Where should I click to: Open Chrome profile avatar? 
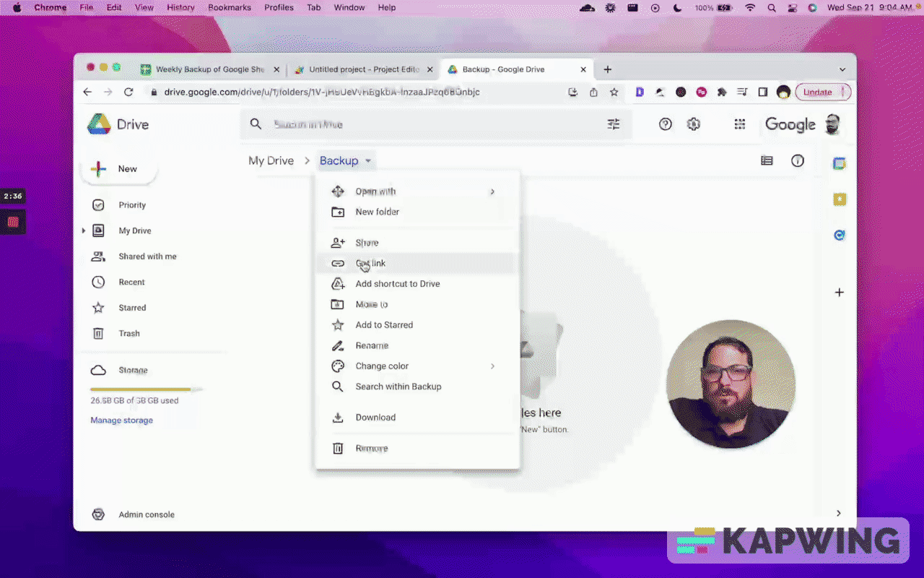pos(783,92)
